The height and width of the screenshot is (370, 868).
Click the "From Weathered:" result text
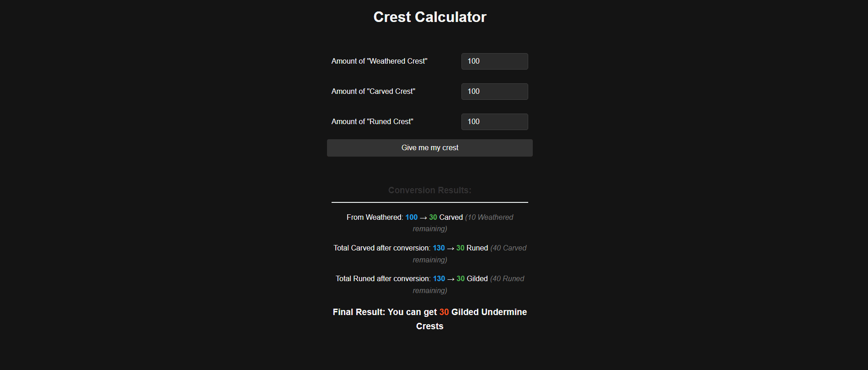point(375,218)
